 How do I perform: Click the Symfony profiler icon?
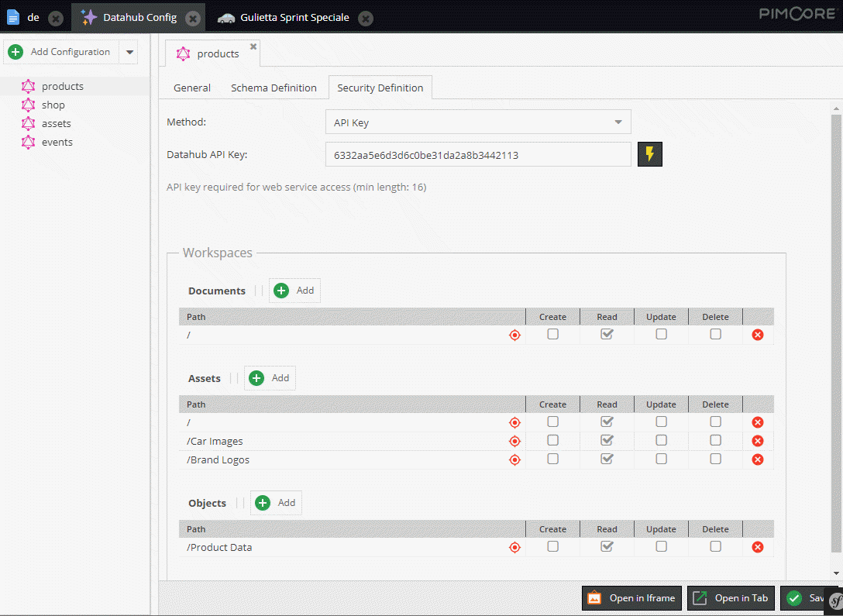(835, 601)
